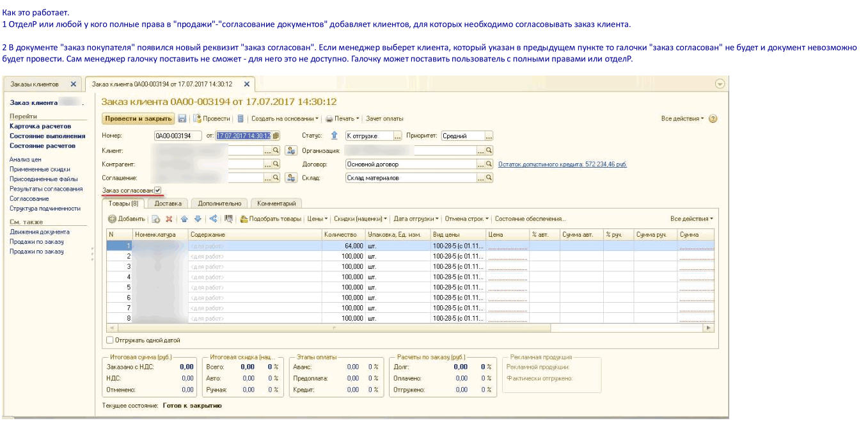The height and width of the screenshot is (423, 868).
Task: Click magnifier icon in Клиент field
Action: (277, 150)
